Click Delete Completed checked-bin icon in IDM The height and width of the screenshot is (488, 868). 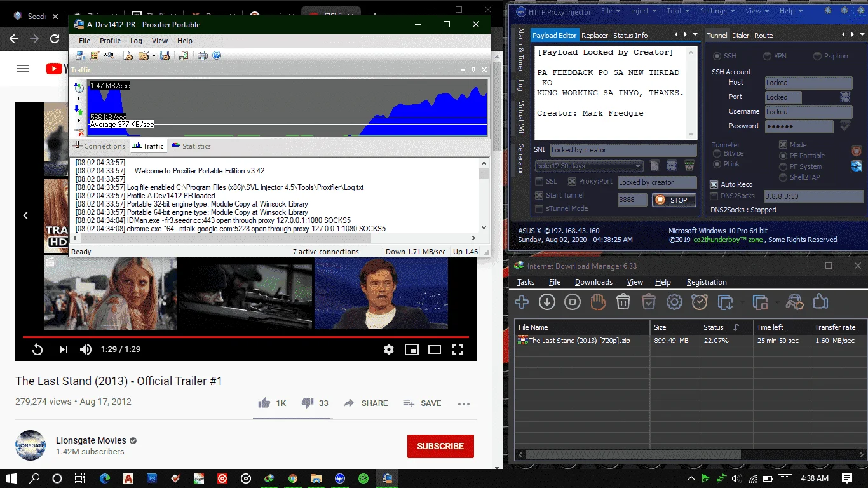coord(649,302)
